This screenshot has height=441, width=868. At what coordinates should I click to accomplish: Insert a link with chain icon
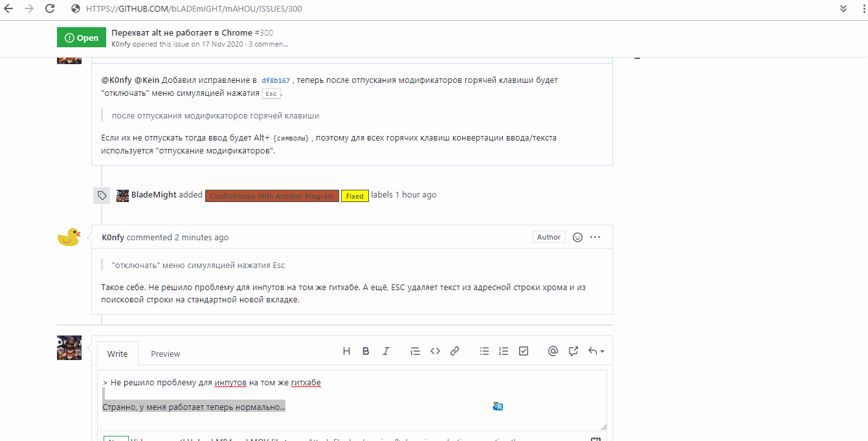[x=454, y=352]
